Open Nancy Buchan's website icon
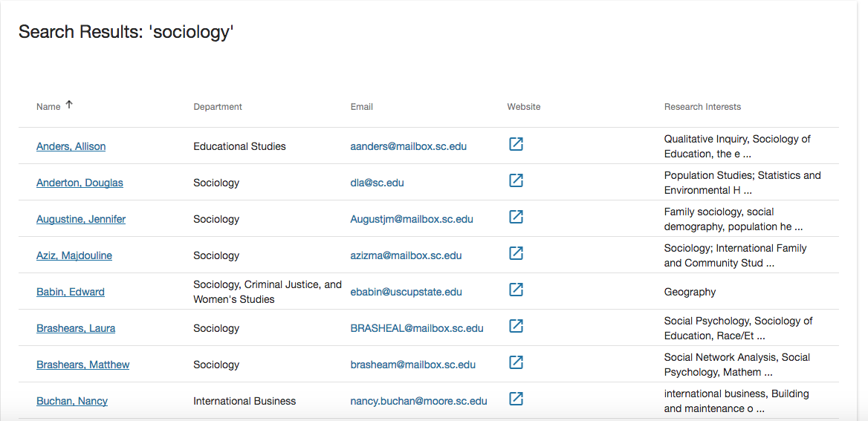 [x=516, y=399]
